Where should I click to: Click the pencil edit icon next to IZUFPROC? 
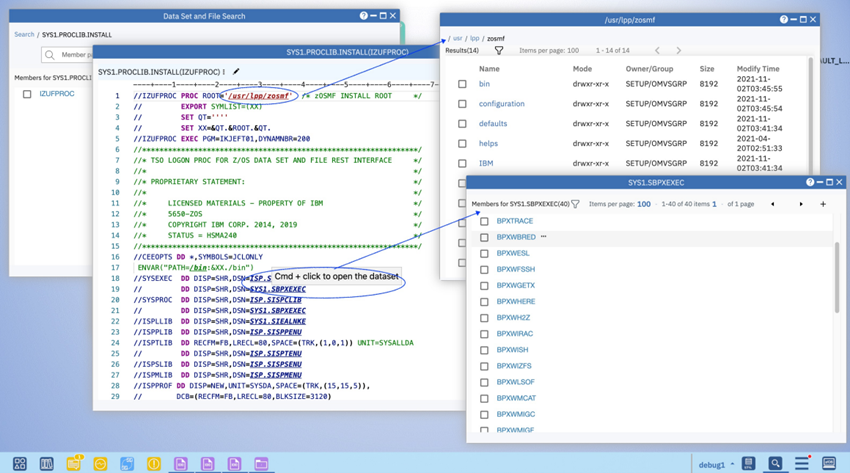click(x=236, y=72)
